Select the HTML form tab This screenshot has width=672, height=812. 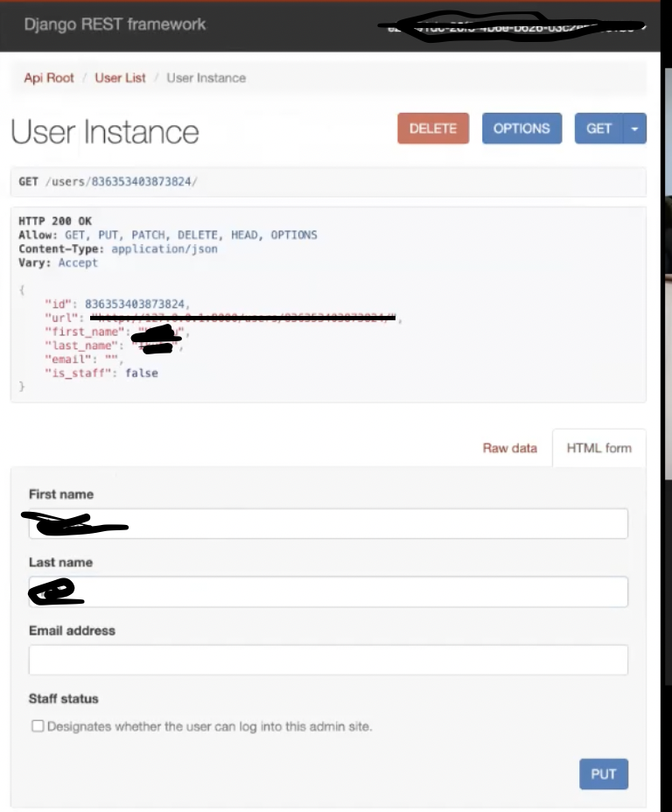[x=599, y=448]
